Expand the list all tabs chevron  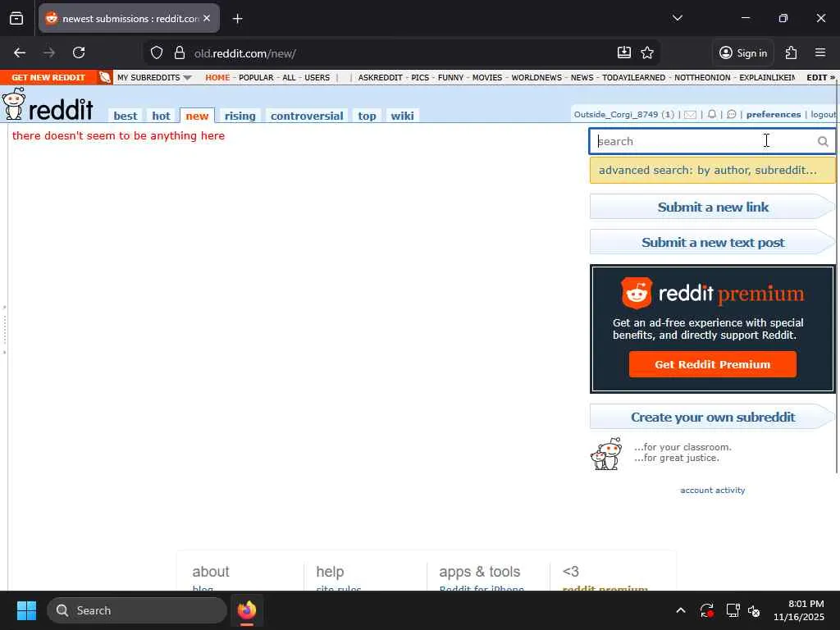(678, 18)
